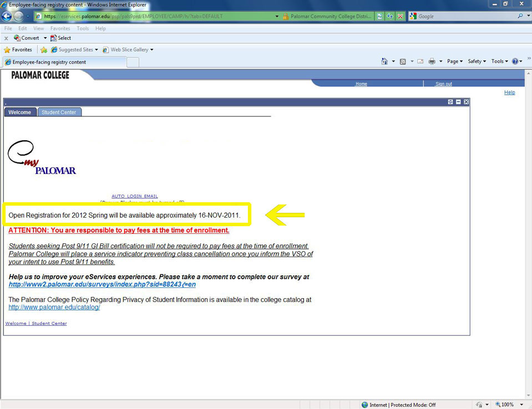
Task: Close the PDF toolbar with its X
Action: point(6,38)
